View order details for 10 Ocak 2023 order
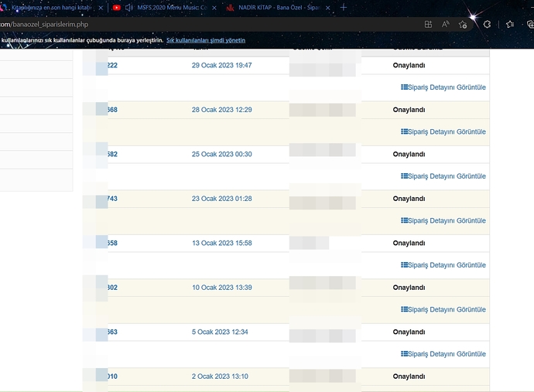The width and height of the screenshot is (534, 392). tap(443, 309)
